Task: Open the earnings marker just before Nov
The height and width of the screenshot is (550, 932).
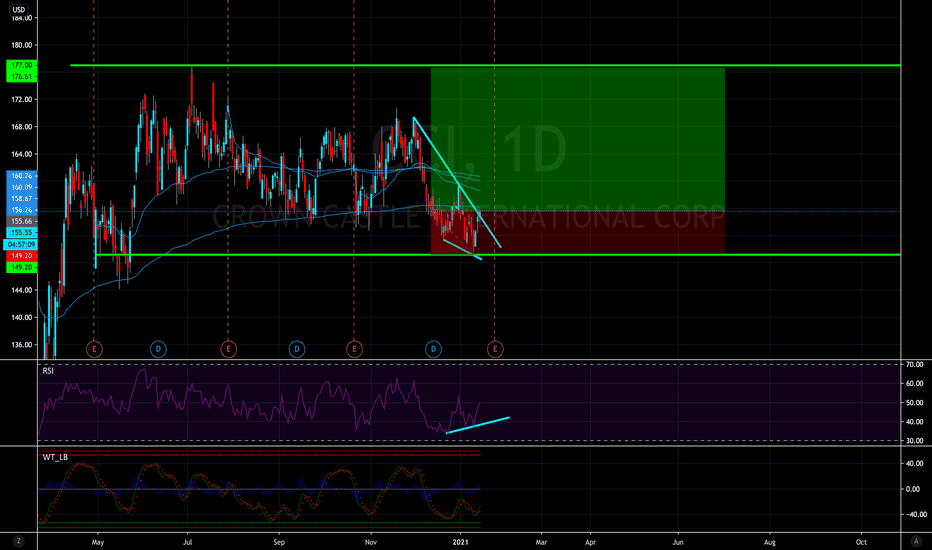Action: pyautogui.click(x=354, y=349)
